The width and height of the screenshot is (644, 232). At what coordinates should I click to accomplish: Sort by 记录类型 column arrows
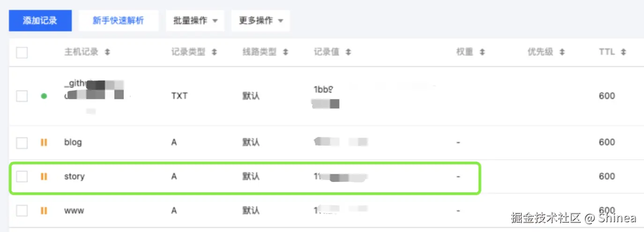(214, 52)
